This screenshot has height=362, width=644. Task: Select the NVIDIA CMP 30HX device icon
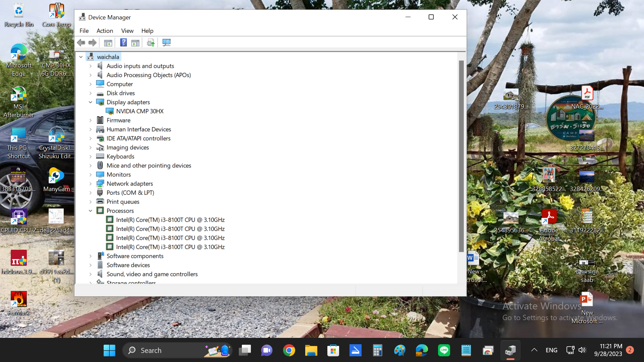[x=110, y=111]
